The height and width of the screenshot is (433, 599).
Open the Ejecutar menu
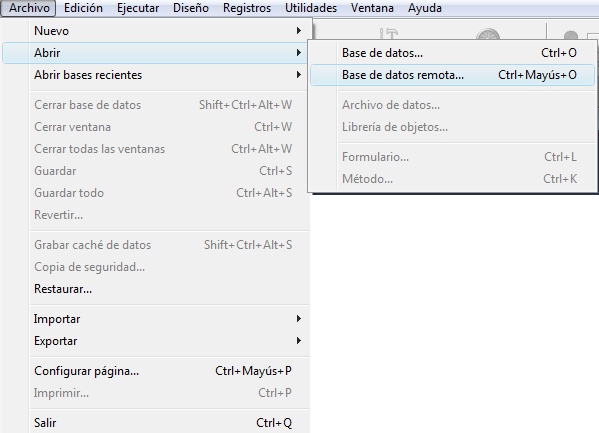tap(138, 8)
